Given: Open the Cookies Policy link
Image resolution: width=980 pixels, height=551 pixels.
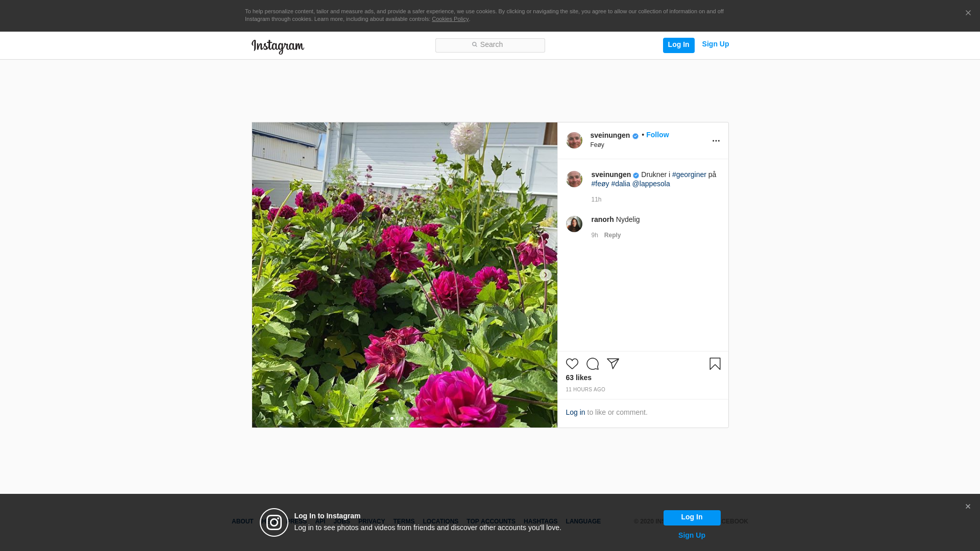Looking at the screenshot, I should tap(450, 19).
